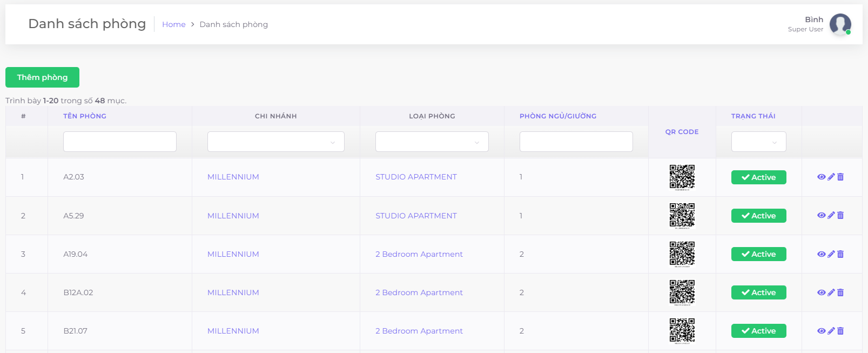Open QR code thumbnail for room A5.29
This screenshot has width=868, height=353.
click(x=682, y=215)
